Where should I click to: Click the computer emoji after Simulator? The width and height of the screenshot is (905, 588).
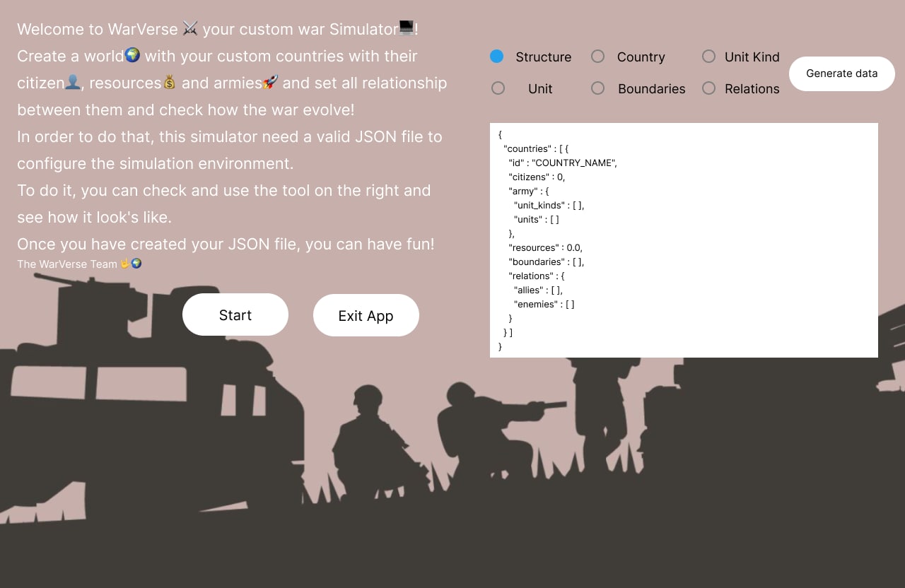pyautogui.click(x=407, y=28)
